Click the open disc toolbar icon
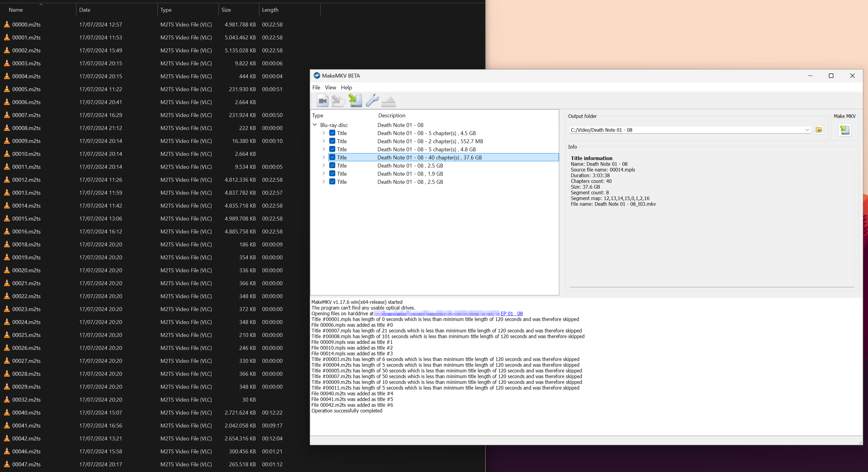This screenshot has width=868, height=472. pos(338,100)
